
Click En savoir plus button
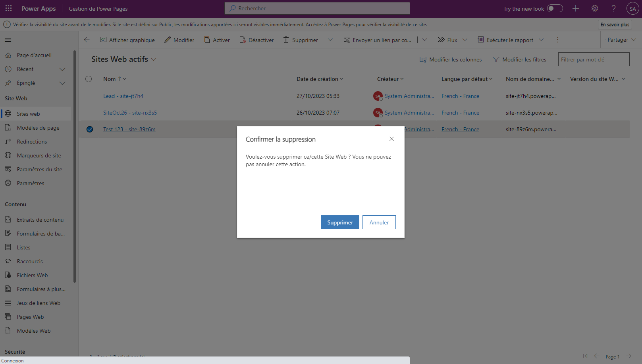pos(615,25)
